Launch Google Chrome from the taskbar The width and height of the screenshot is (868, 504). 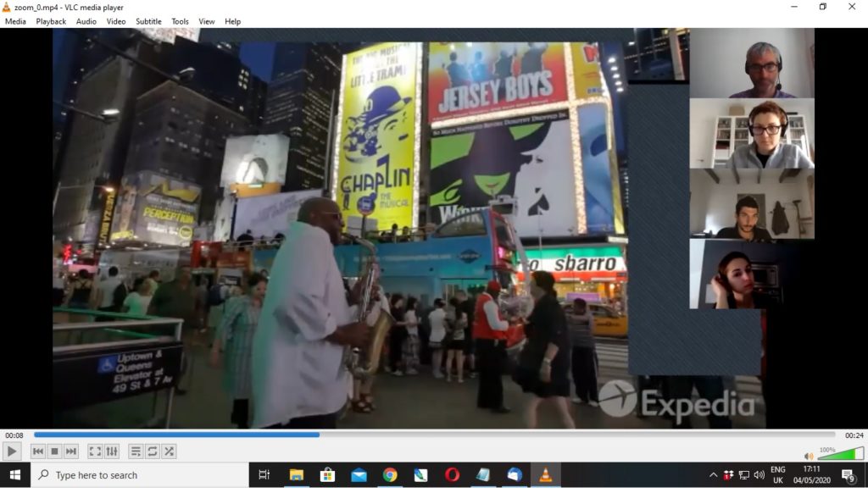coord(390,475)
